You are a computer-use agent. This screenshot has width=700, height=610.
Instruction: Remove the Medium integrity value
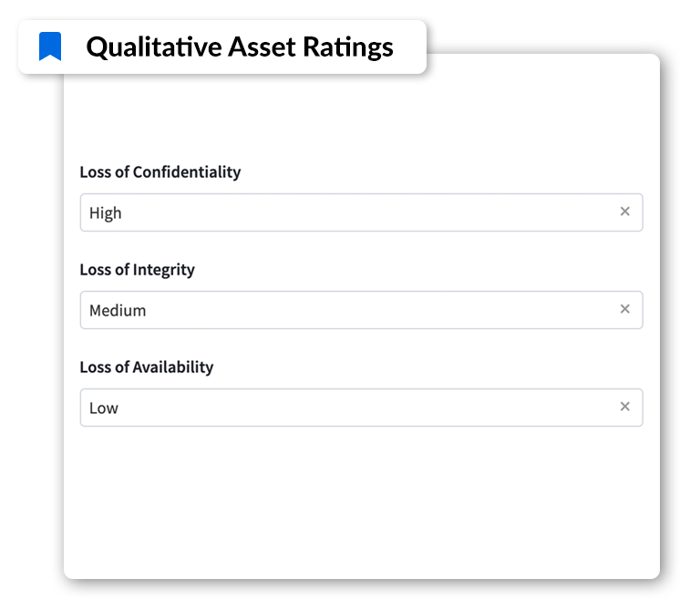(624, 309)
